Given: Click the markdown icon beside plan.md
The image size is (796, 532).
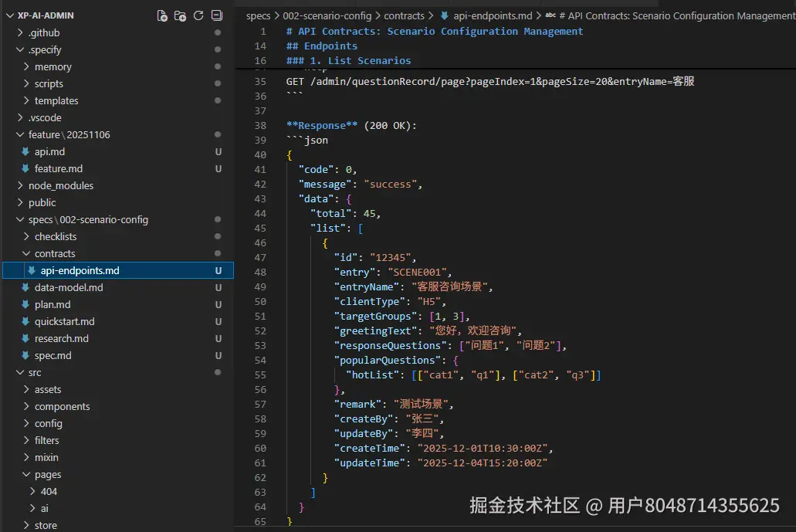Looking at the screenshot, I should [x=25, y=304].
